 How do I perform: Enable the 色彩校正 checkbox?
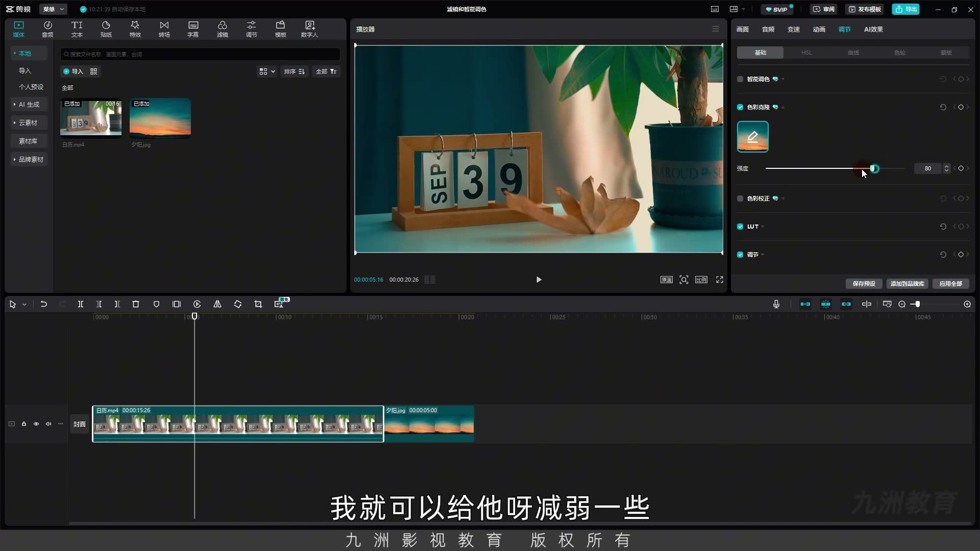740,198
